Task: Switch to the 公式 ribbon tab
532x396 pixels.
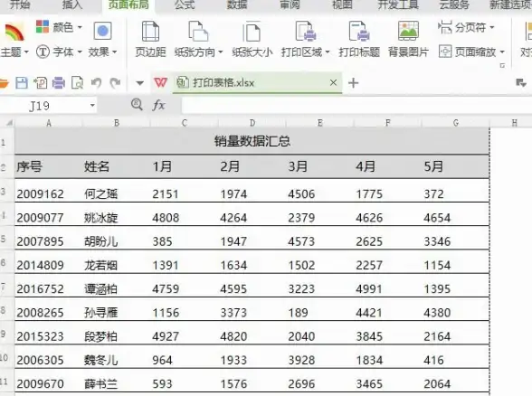Action: (x=185, y=5)
